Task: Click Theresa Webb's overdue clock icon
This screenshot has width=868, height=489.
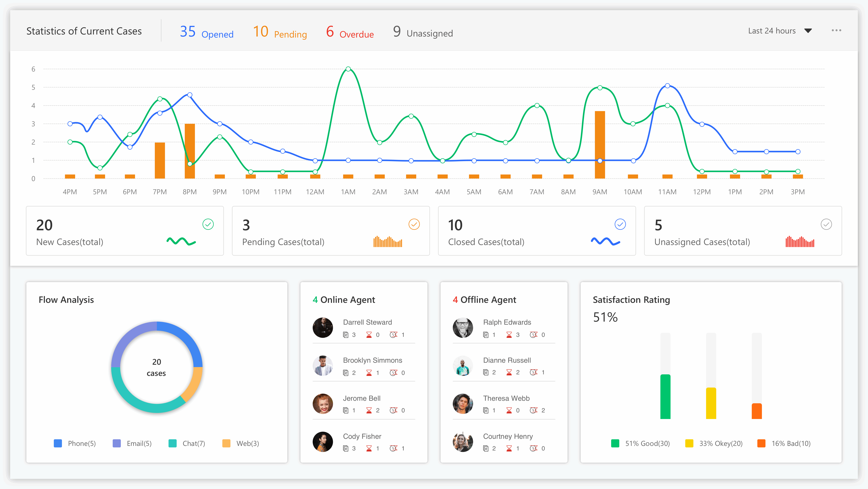Action: (x=533, y=410)
